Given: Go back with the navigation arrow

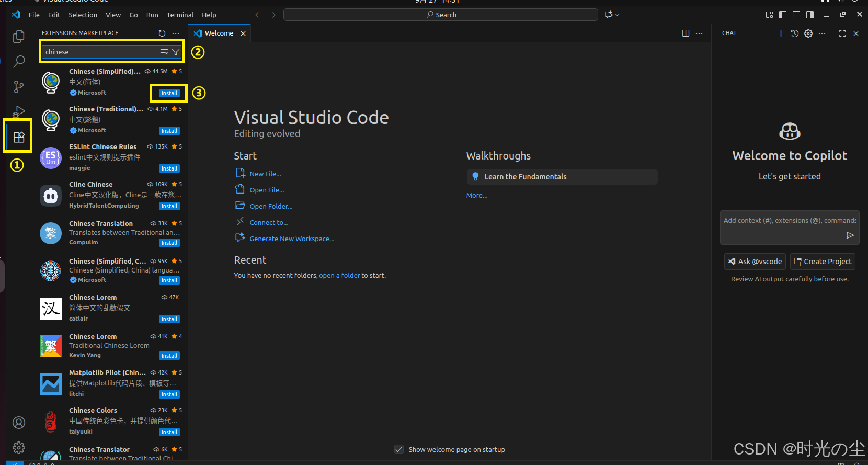Looking at the screenshot, I should point(258,15).
